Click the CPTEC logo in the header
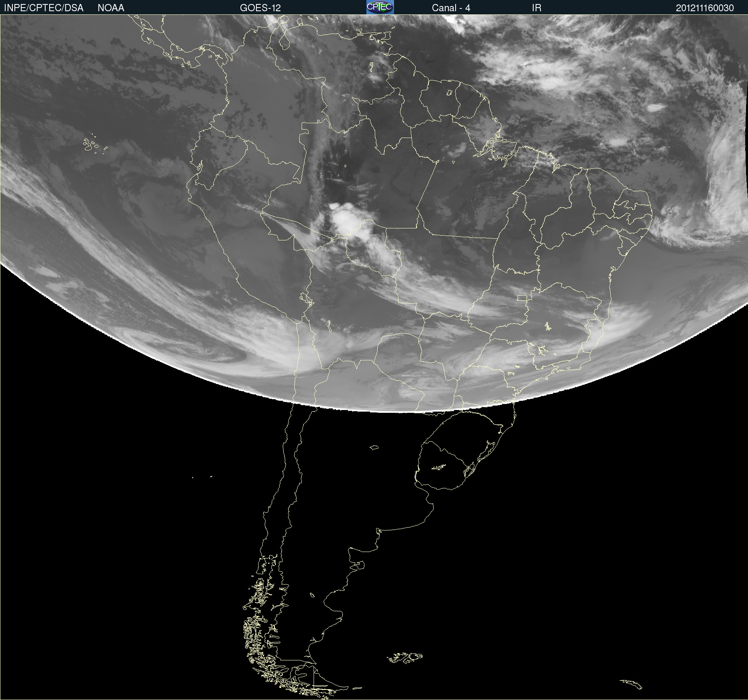The height and width of the screenshot is (700, 748). (x=380, y=7)
